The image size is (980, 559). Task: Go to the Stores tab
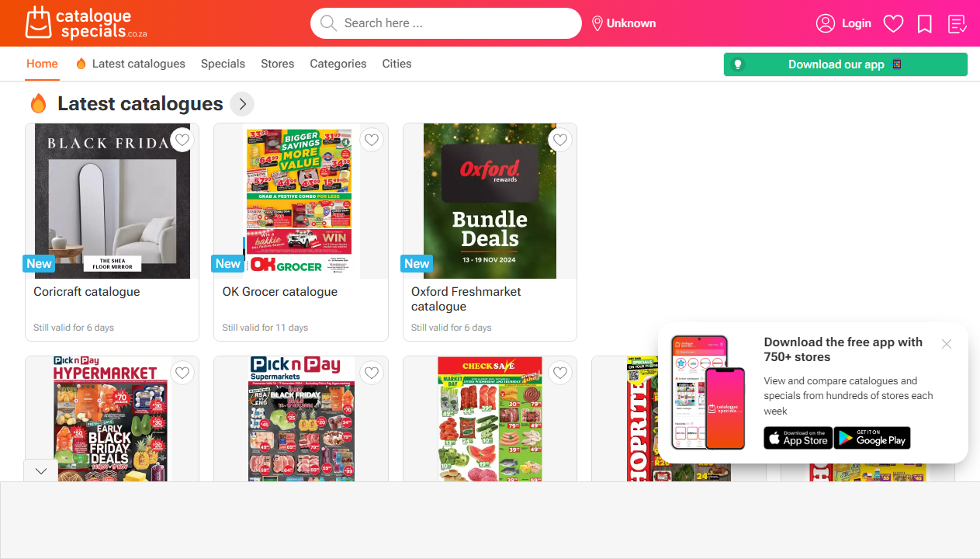278,64
